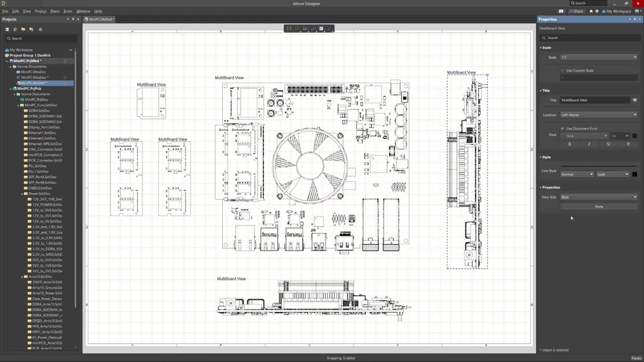The height and width of the screenshot is (362, 644).
Task: Open the View Side dropdown
Action: click(x=599, y=197)
